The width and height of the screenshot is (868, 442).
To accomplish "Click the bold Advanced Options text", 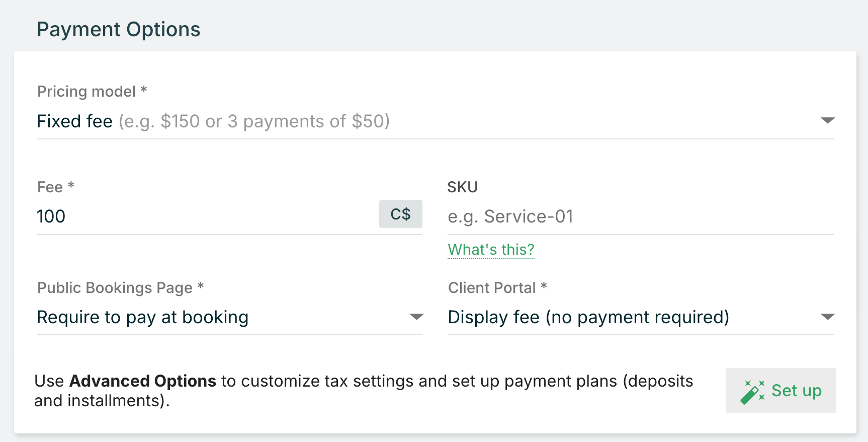I will point(143,381).
